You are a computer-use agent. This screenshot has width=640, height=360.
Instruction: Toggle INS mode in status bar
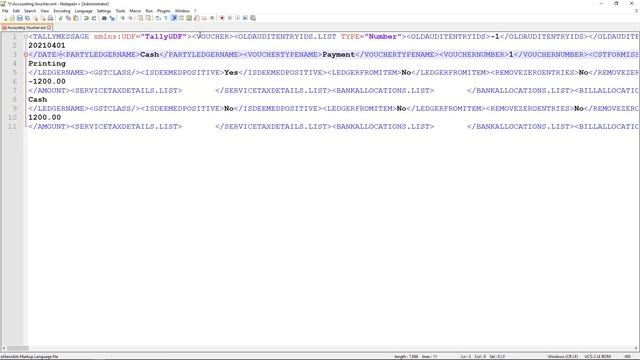coord(628,356)
